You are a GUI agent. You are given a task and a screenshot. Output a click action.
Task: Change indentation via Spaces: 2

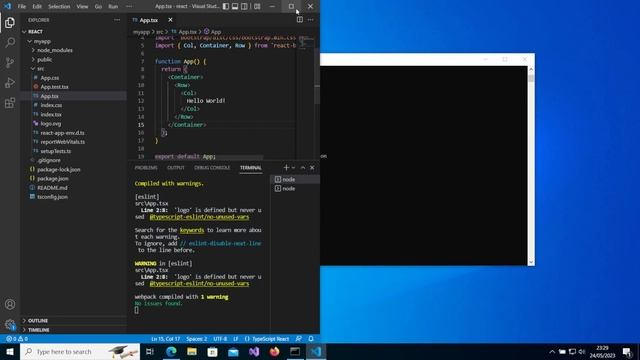(x=197, y=339)
